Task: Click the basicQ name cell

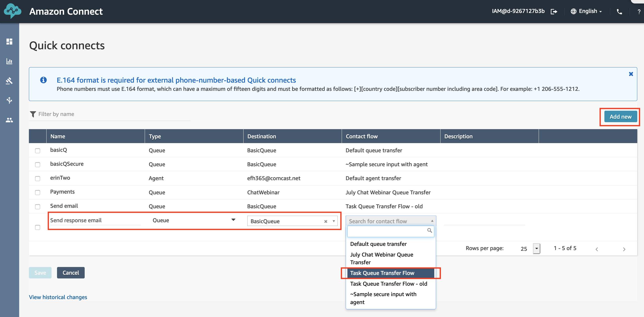Action: (x=59, y=150)
